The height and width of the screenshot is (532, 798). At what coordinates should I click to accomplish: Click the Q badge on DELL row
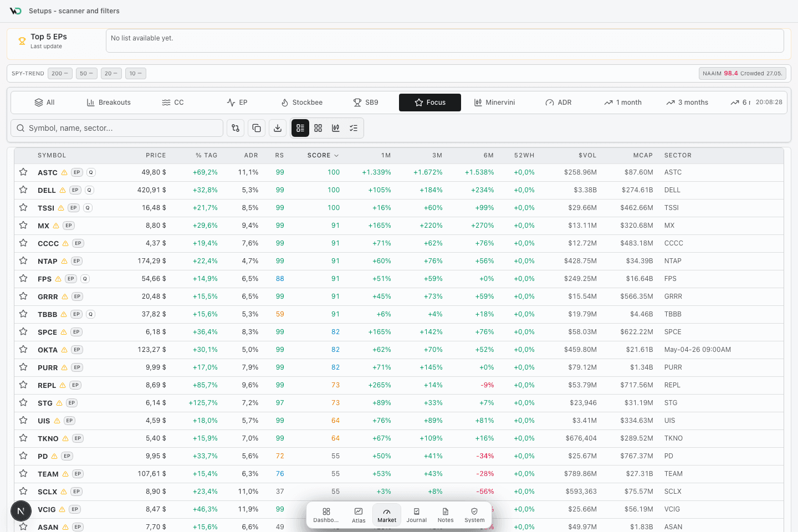click(x=89, y=190)
